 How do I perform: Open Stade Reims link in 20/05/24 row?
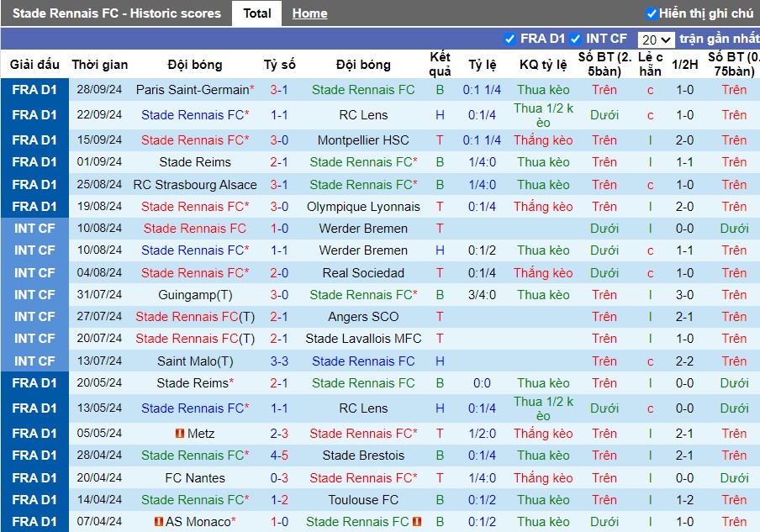(x=193, y=382)
